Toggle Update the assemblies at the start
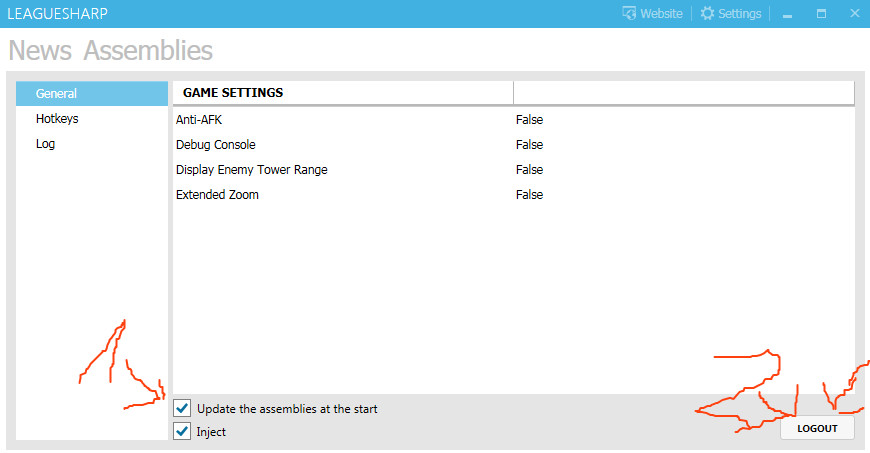870x453 pixels. [182, 408]
